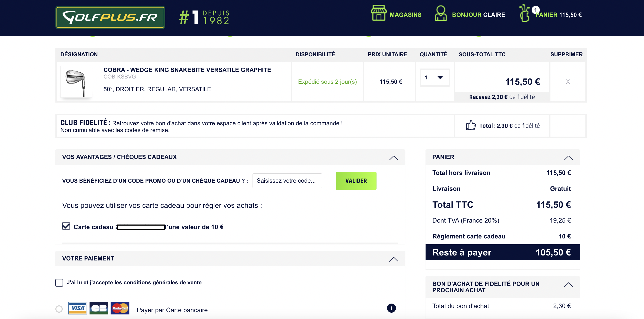
Task: Click the Cobra wedge product thumbnail
Action: click(x=76, y=82)
